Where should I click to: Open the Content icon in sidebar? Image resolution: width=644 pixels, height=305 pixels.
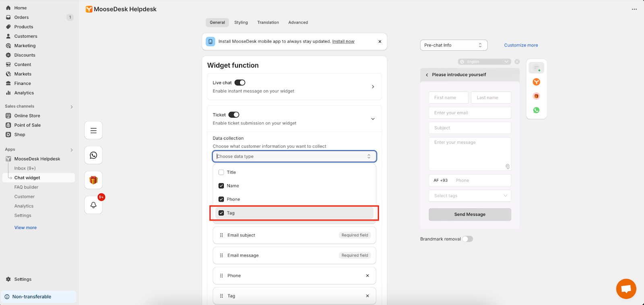(8, 64)
